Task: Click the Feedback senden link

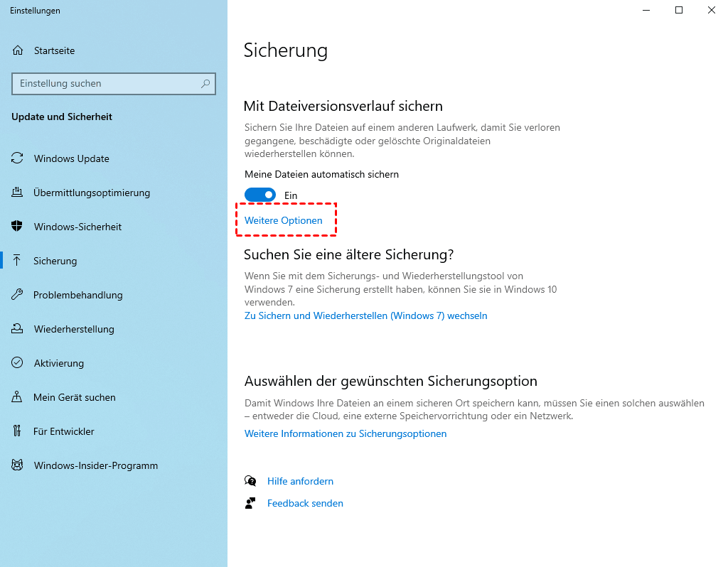Action: pyautogui.click(x=305, y=503)
